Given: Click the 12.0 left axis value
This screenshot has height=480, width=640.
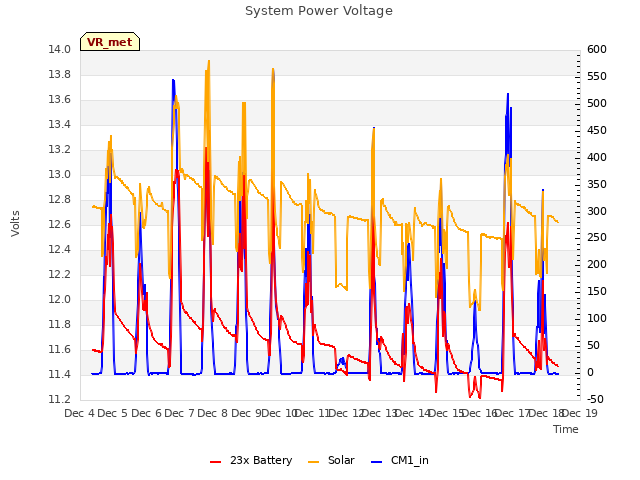Looking at the screenshot, I should 59,300.
